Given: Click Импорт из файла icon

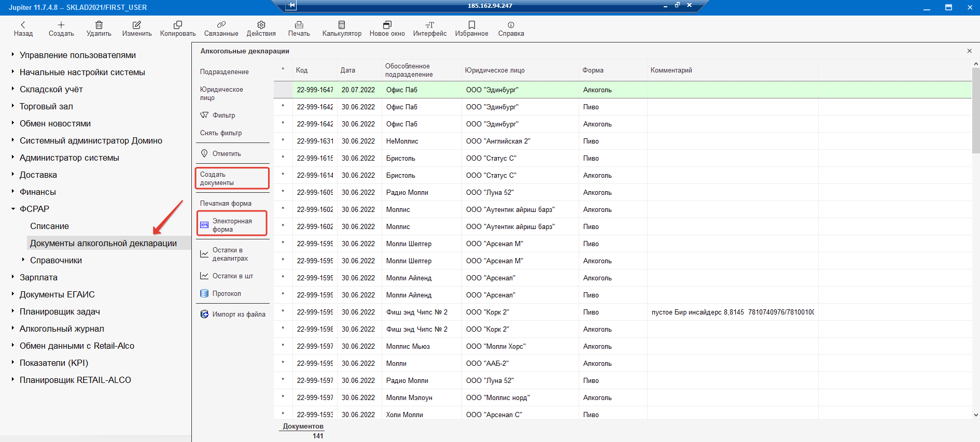Looking at the screenshot, I should [204, 314].
